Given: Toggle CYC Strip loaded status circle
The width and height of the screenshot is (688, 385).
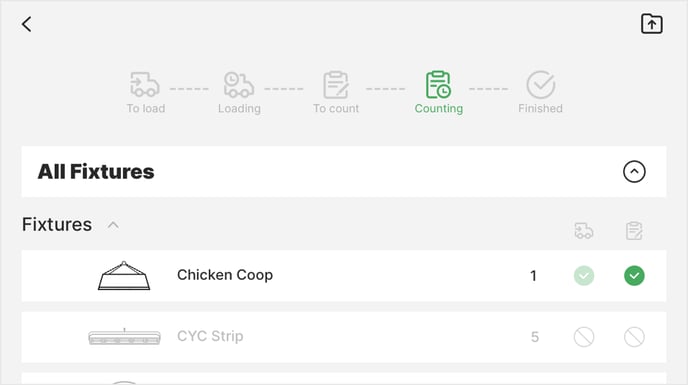Looking at the screenshot, I should 584,337.
